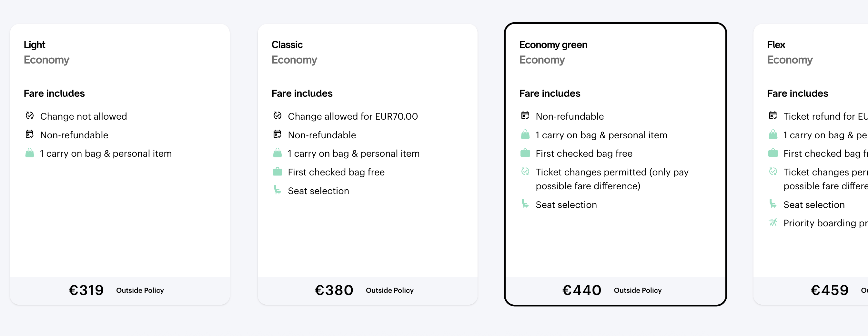
Task: Click the change-not-allowed icon in Light fare
Action: [x=30, y=116]
